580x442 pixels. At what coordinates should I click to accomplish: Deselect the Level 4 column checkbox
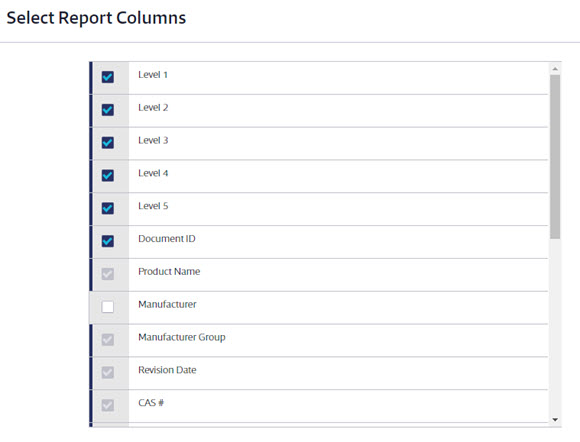coord(108,175)
